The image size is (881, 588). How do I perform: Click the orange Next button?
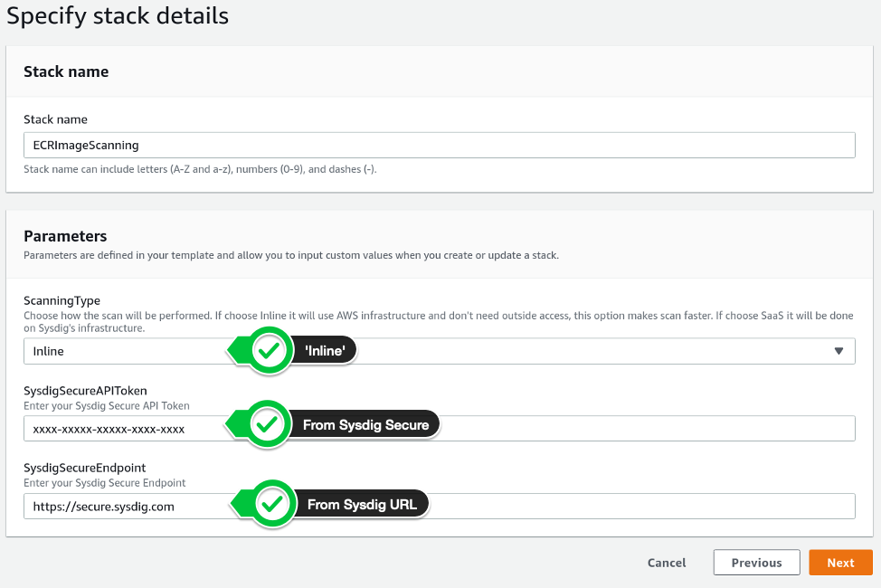(840, 562)
